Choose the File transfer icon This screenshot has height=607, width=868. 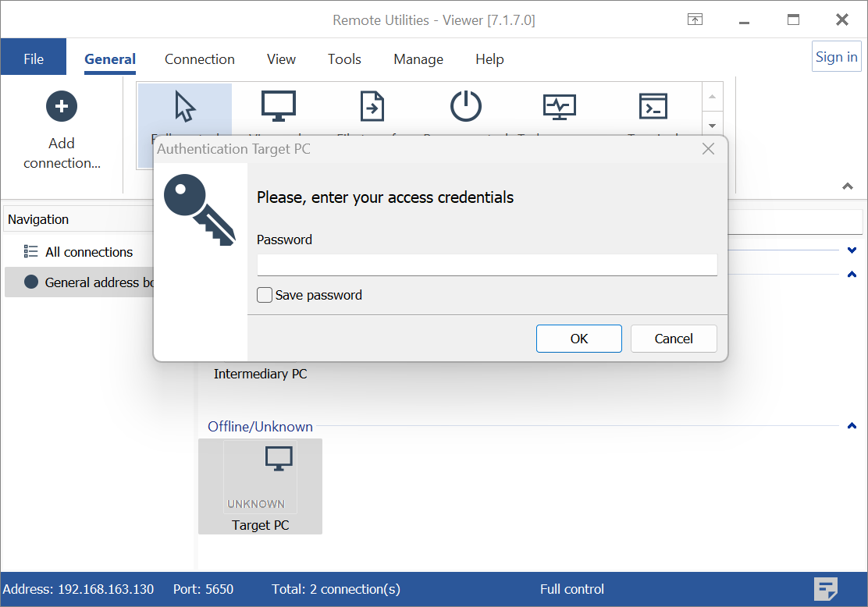[x=372, y=107]
